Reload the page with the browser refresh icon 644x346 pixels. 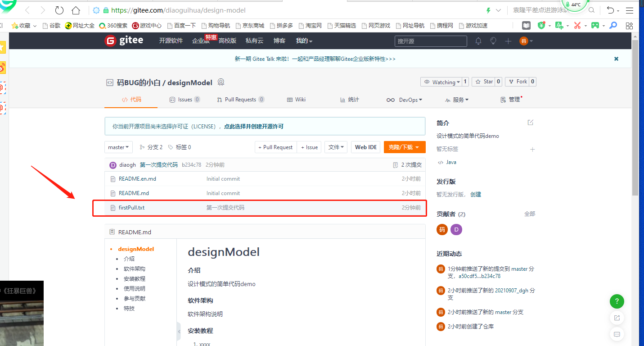click(59, 10)
